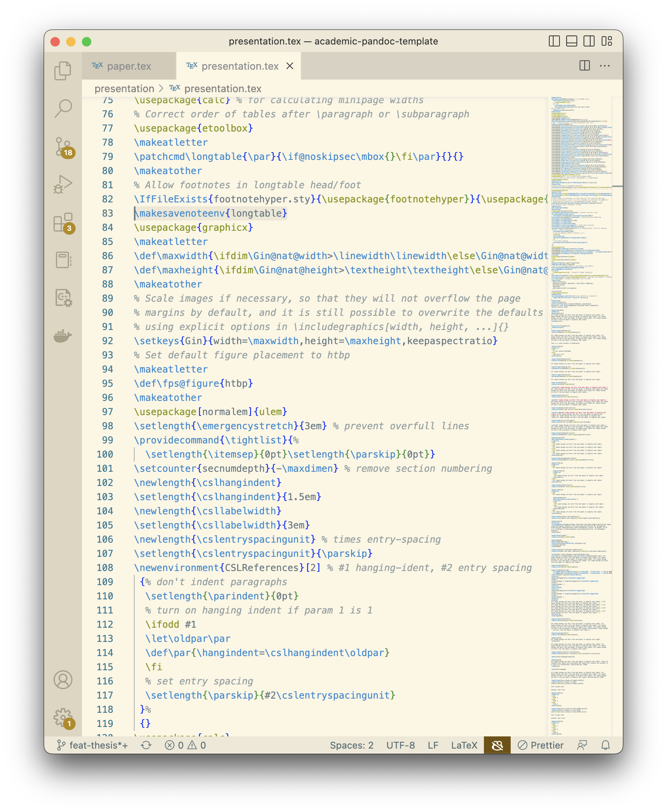
Task: Click the minimap code overview
Action: [x=580, y=416]
